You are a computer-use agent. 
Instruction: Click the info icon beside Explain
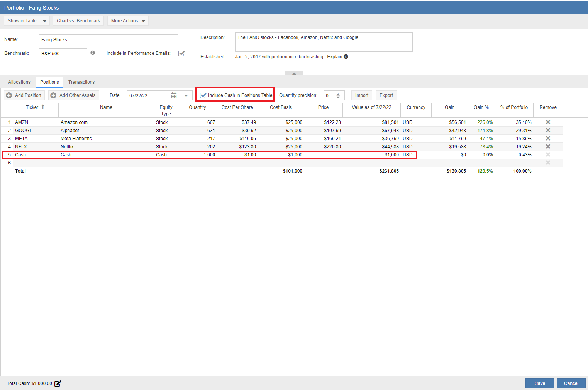tap(346, 56)
